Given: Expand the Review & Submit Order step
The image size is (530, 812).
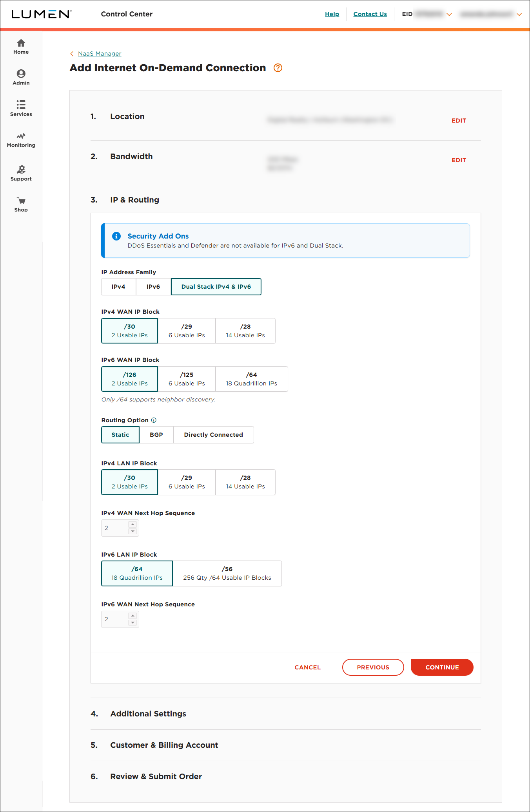Looking at the screenshot, I should click(156, 776).
